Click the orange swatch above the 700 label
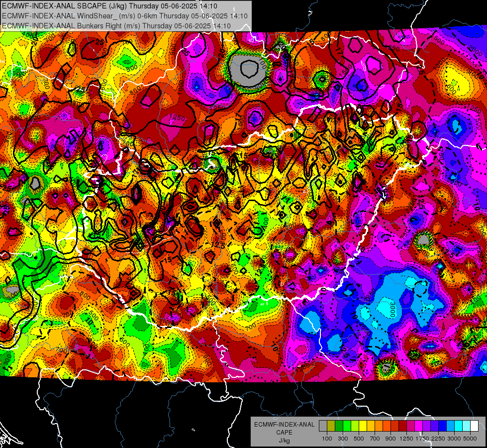 coord(379,426)
